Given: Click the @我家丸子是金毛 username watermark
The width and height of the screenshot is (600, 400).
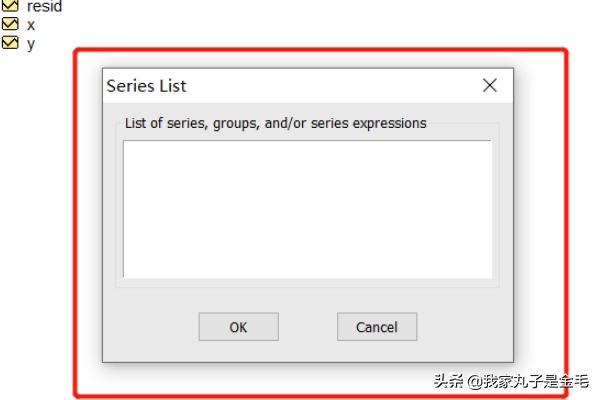Looking at the screenshot, I should point(528,381).
